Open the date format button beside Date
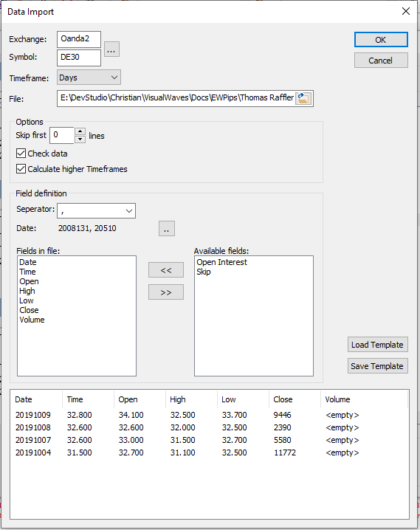The width and height of the screenshot is (420, 530). pos(167,229)
